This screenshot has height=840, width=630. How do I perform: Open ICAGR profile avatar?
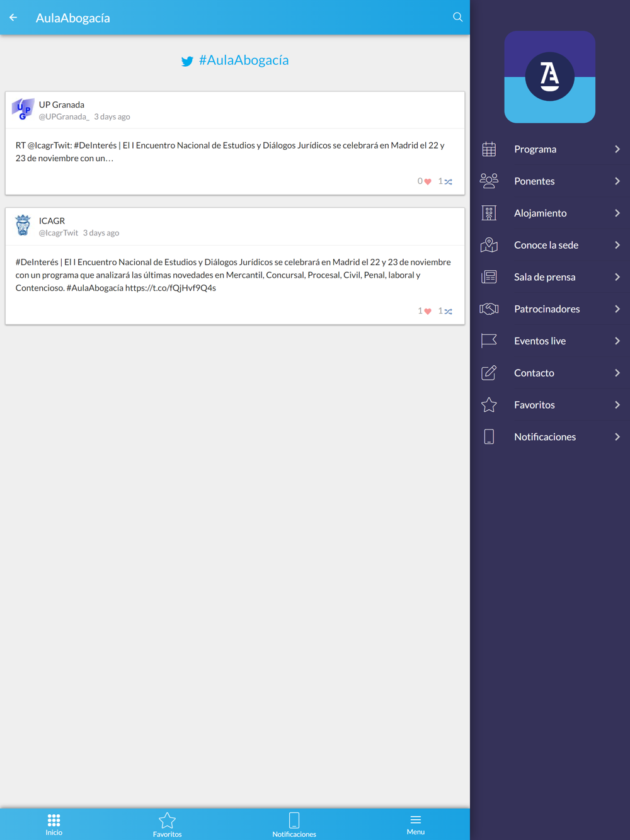tap(23, 225)
